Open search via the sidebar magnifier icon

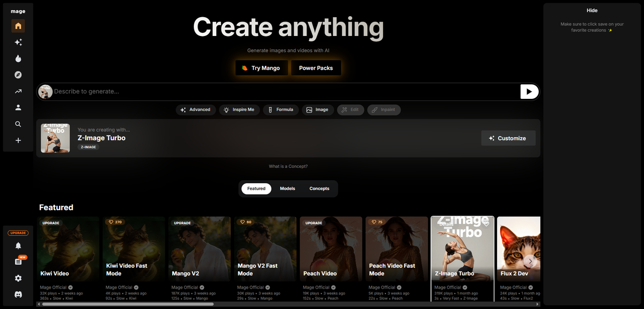(18, 124)
